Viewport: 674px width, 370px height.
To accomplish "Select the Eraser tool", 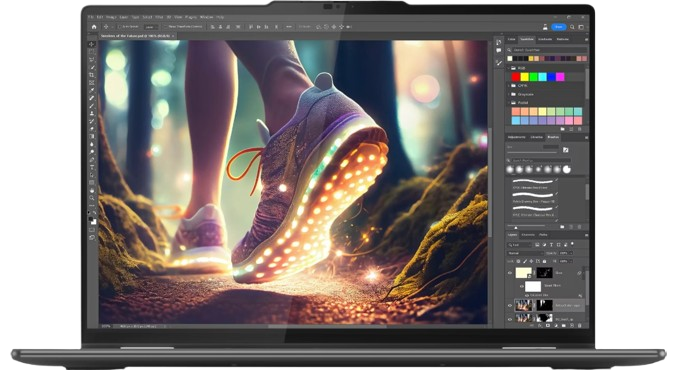I will pyautogui.click(x=92, y=129).
